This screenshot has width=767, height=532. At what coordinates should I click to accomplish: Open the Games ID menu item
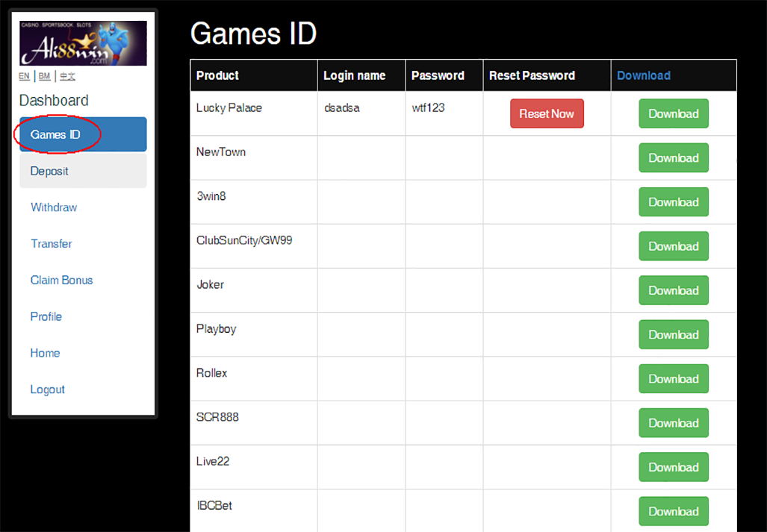[55, 135]
